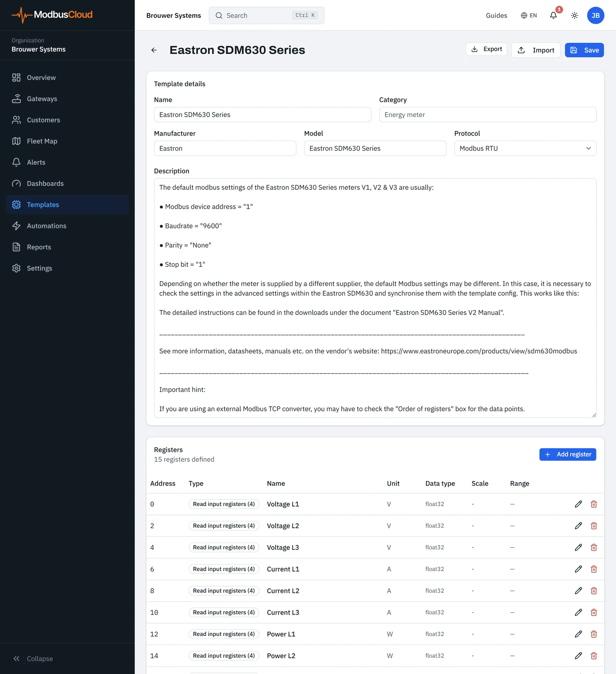This screenshot has width=616, height=674.
Task: Edit the Voltage L1 register
Action: tap(578, 504)
